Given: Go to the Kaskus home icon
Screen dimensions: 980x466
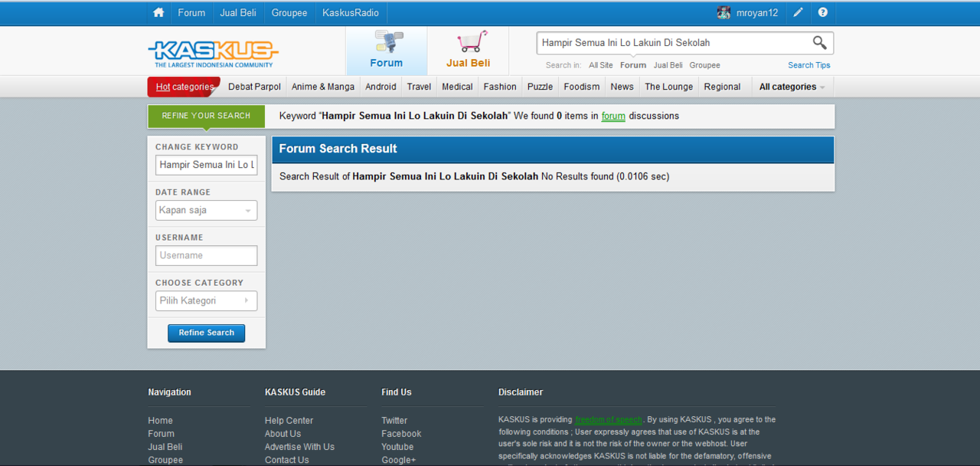Looking at the screenshot, I should pos(158,12).
